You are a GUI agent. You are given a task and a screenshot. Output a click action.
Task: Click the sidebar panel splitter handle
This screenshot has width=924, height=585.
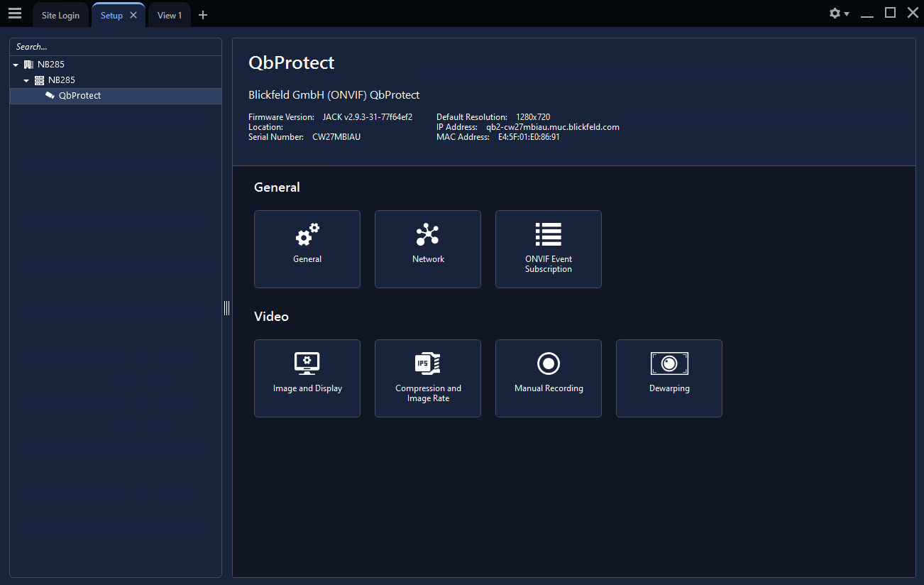[226, 307]
